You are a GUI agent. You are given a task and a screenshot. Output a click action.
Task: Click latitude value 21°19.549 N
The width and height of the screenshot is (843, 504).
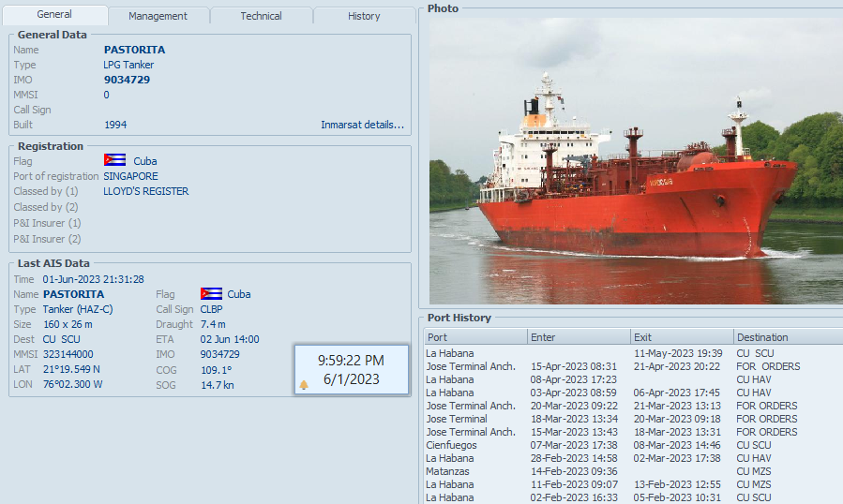point(71,370)
